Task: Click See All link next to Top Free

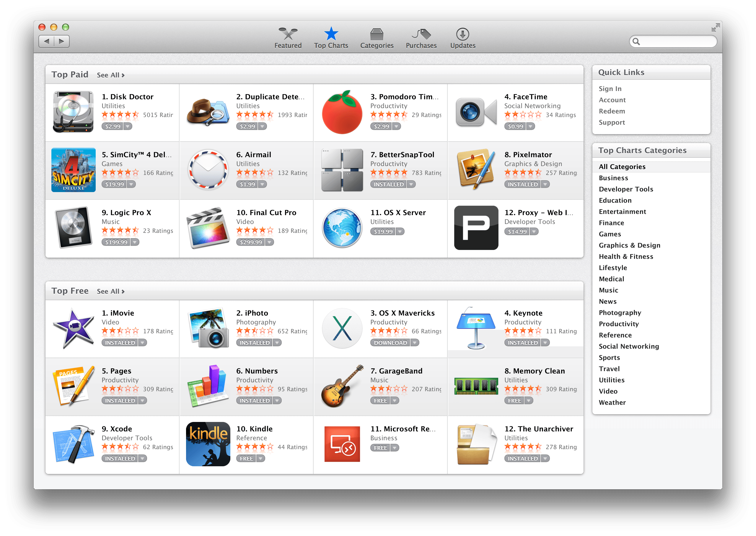Action: tap(110, 291)
